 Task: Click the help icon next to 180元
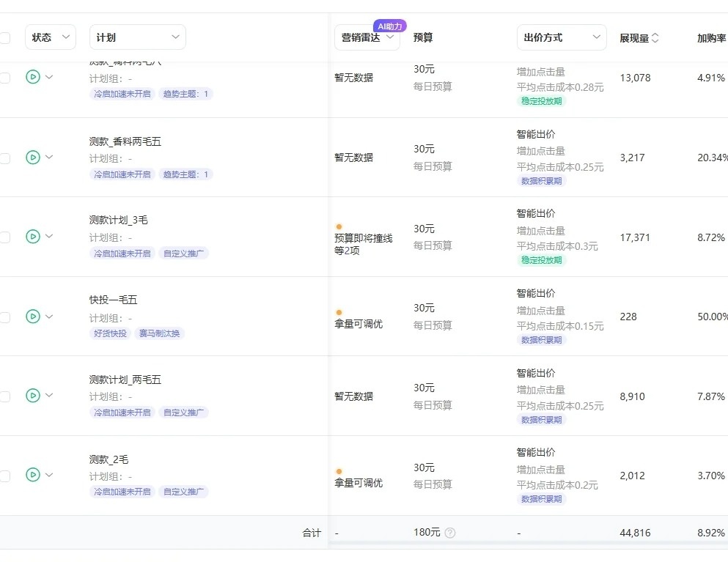pos(450,533)
